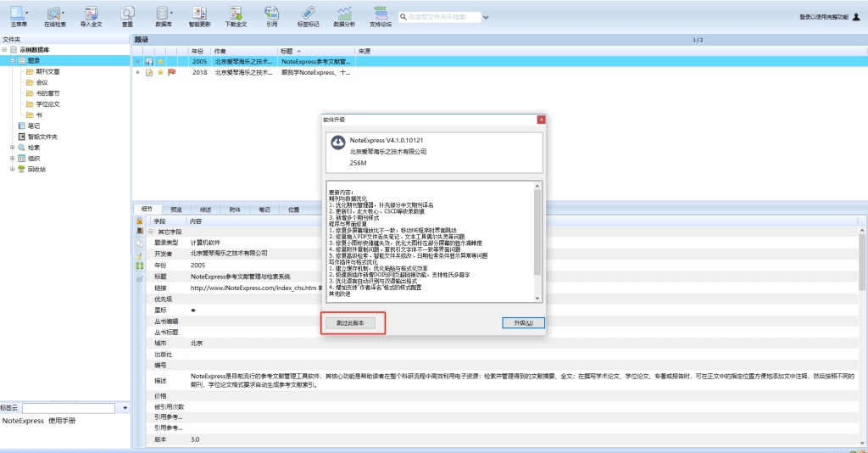This screenshot has height=453, width=868.
Task: Switch to the 附件 tab
Action: pyautogui.click(x=235, y=209)
